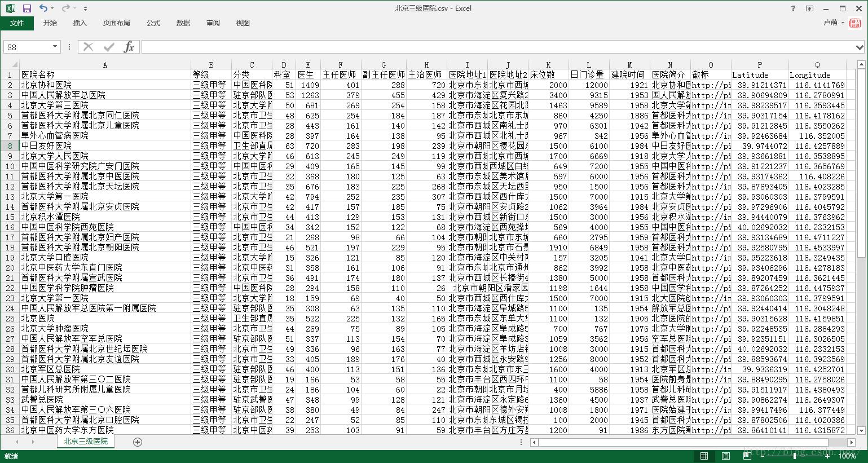
Task: Select cell 北京积水潭医院
Action: coord(105,217)
